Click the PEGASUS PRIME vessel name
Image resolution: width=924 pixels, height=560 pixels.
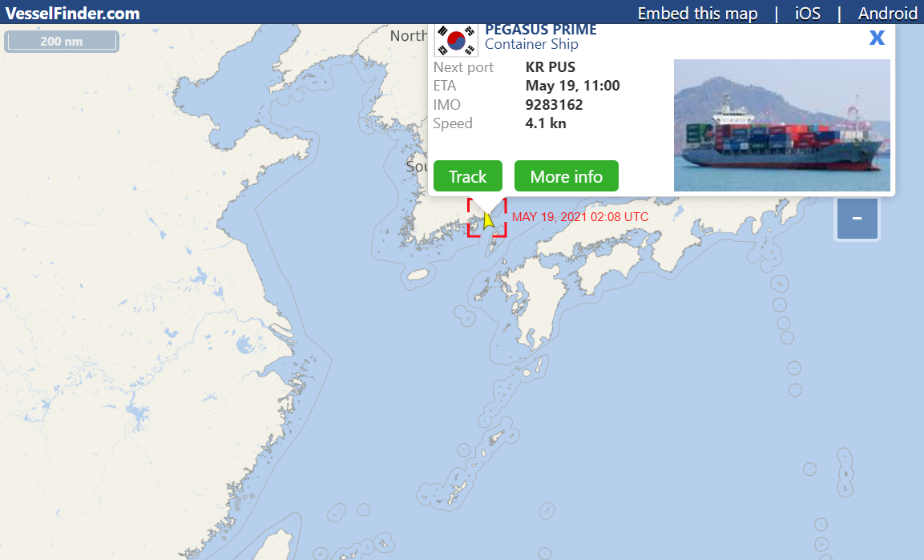[x=541, y=30]
